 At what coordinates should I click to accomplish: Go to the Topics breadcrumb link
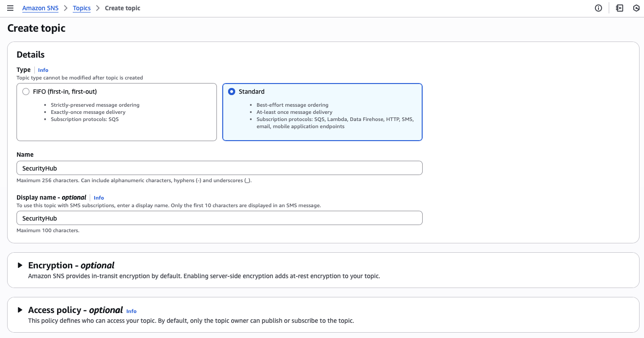82,8
